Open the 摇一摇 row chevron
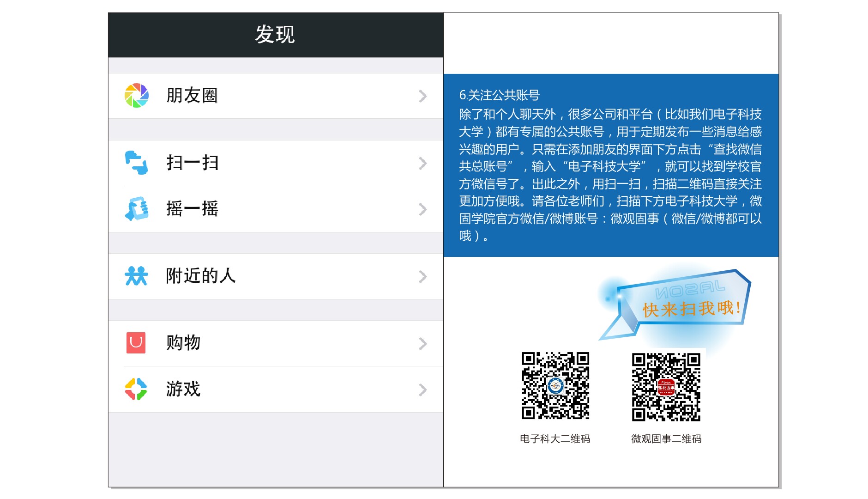The height and width of the screenshot is (499, 868). [x=422, y=209]
